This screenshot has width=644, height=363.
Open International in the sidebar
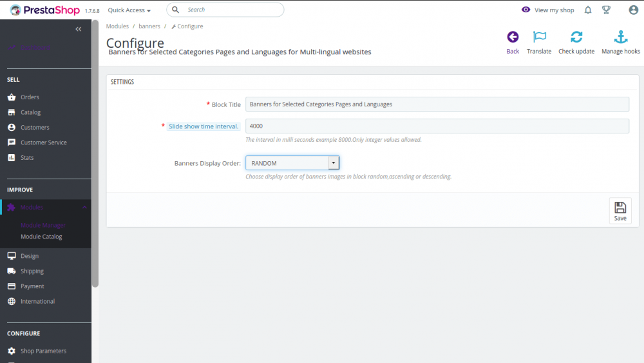(38, 301)
